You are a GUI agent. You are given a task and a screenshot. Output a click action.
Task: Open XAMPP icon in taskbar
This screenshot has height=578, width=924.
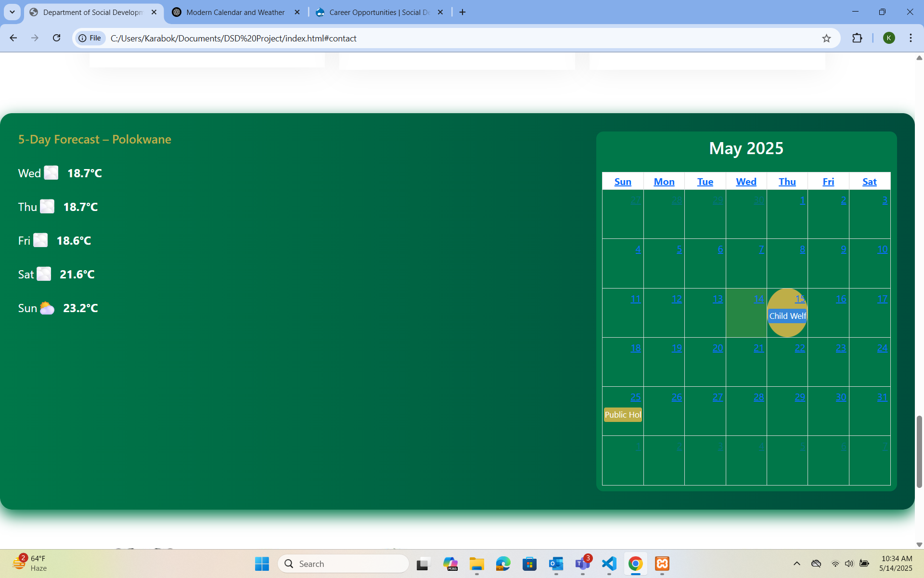coord(662,564)
